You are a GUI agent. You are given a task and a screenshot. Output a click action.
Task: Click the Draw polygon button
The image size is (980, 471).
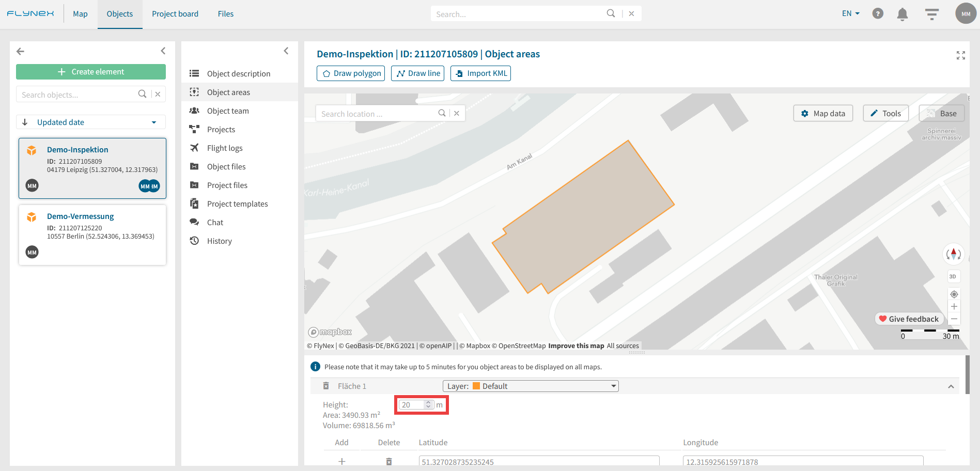[x=350, y=73]
